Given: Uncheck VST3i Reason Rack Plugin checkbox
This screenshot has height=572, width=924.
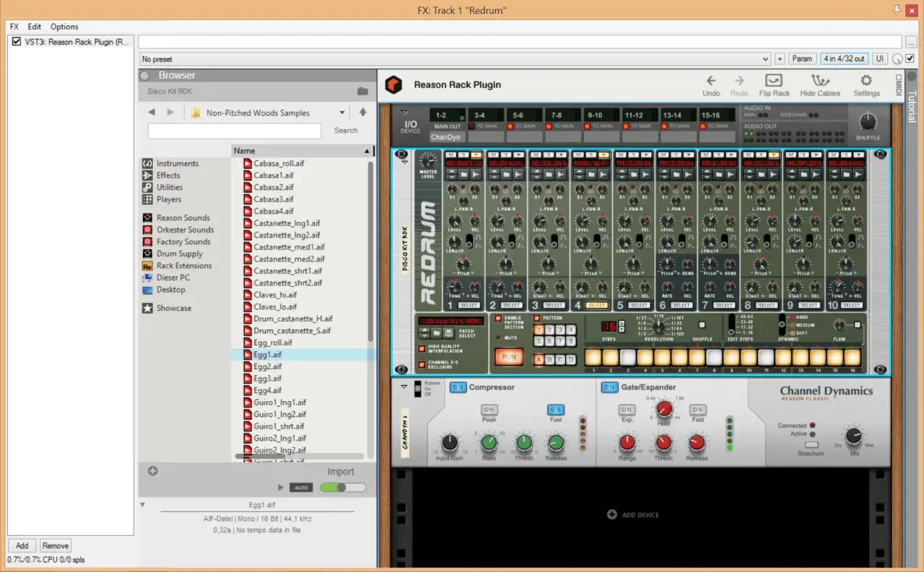Looking at the screenshot, I should (x=17, y=42).
